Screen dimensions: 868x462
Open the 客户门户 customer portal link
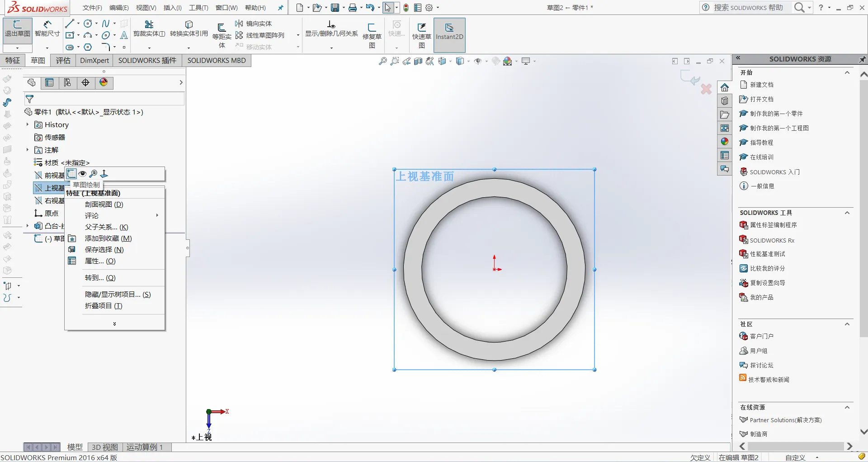click(x=762, y=336)
